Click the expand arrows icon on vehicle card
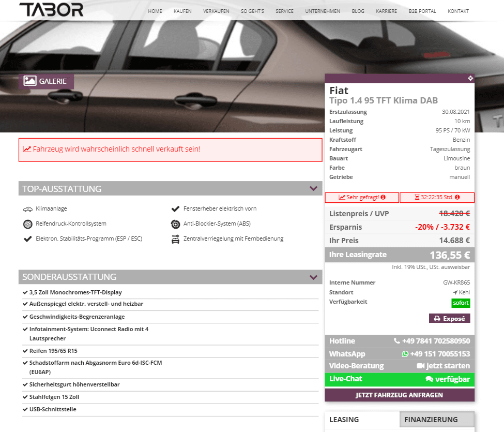Viewport: 504px width, 432px height. click(x=470, y=78)
